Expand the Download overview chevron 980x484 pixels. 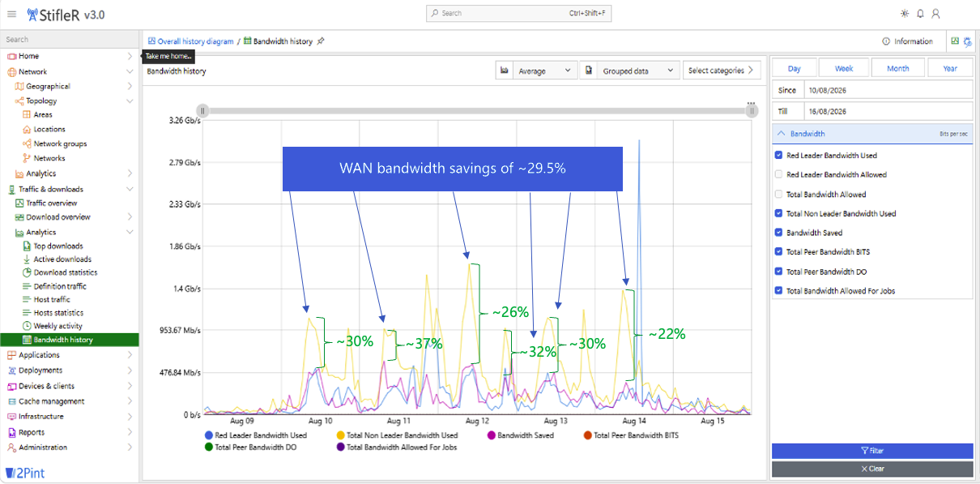(130, 217)
